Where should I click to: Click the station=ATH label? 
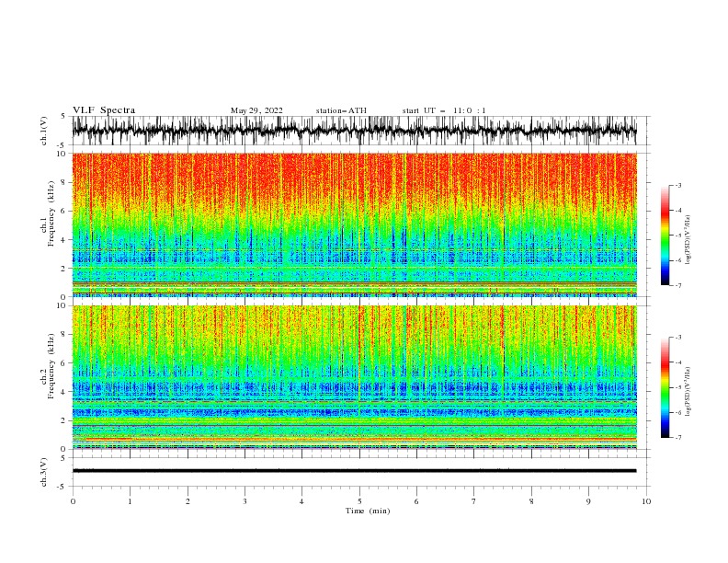341,110
